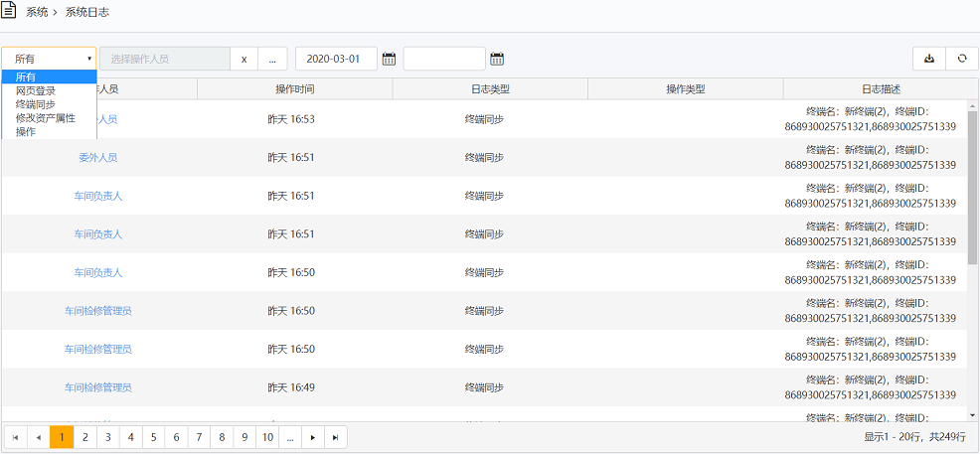
Task: Click the refresh icon button
Action: [x=961, y=59]
